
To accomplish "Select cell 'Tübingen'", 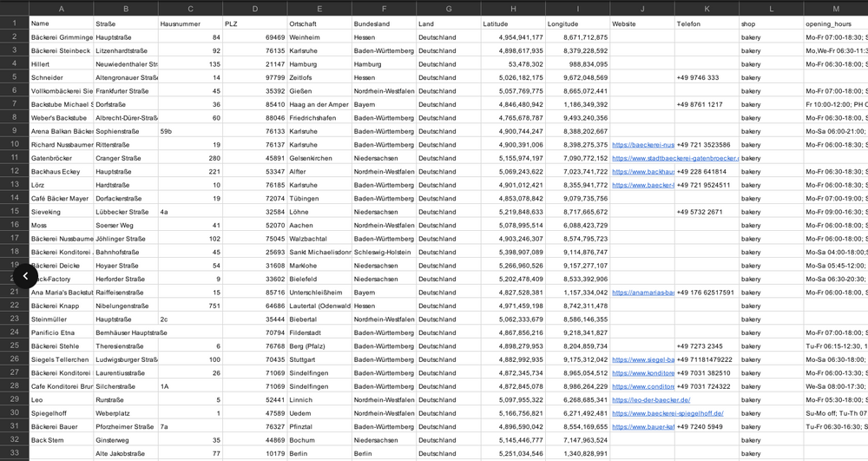I will [319, 198].
